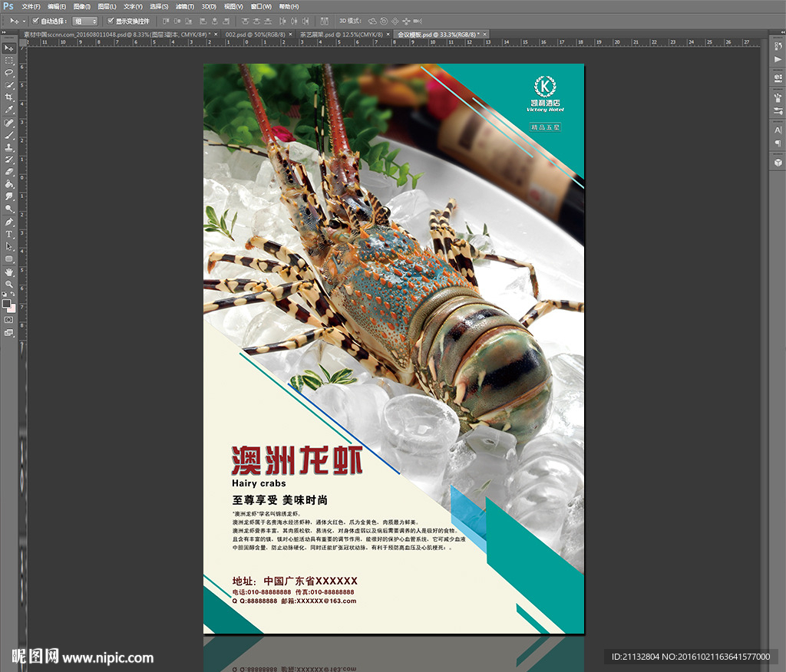Select the Horizontal Type tool
Viewport: 786px width, 672px height.
tap(9, 234)
